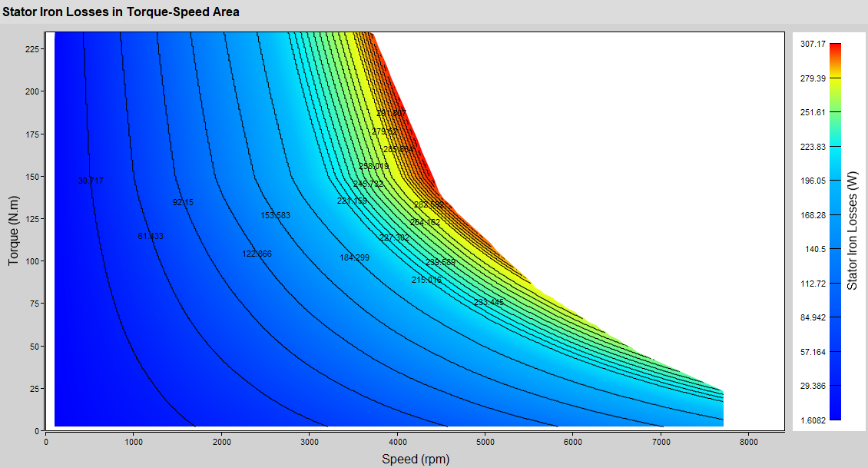Screen dimensions: 868x468
Task: Click the 'Stator Iron Losses (W)' legend label
Action: [852, 231]
